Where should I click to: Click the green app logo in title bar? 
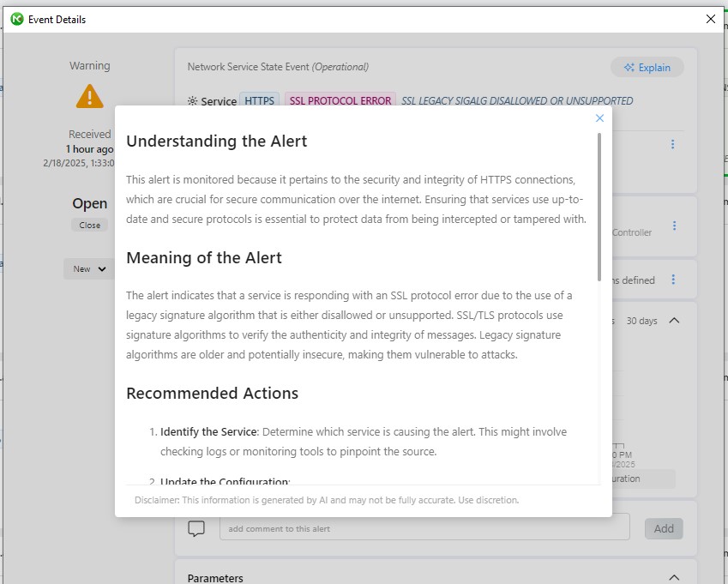[16, 19]
